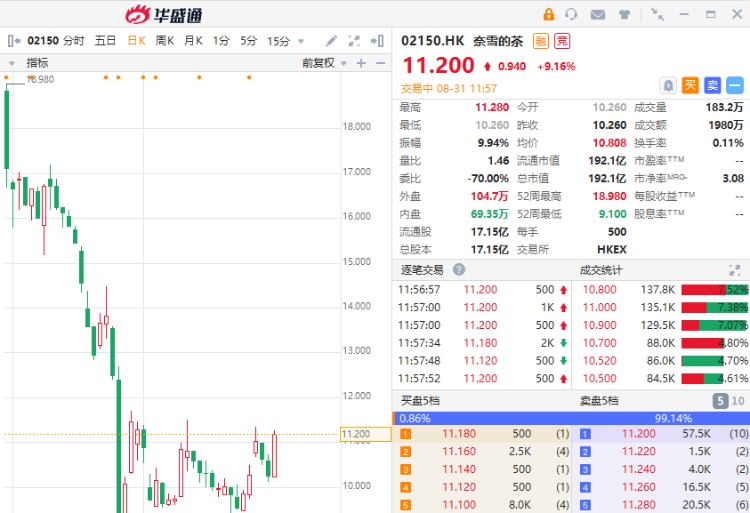Click the 成交量 value 183.2万

(724, 107)
